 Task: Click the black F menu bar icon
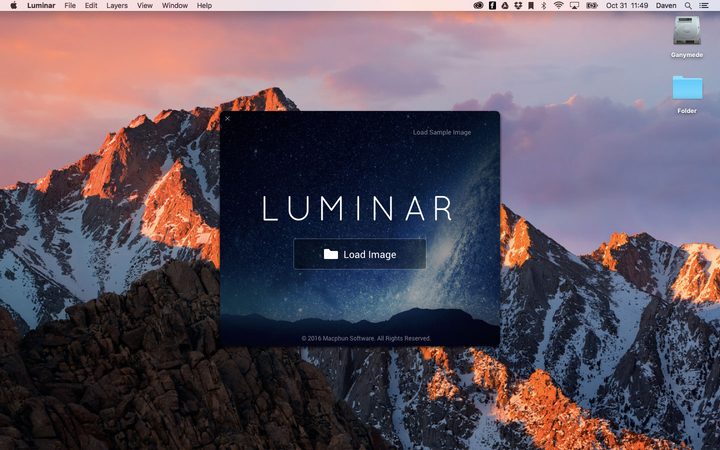click(492, 6)
